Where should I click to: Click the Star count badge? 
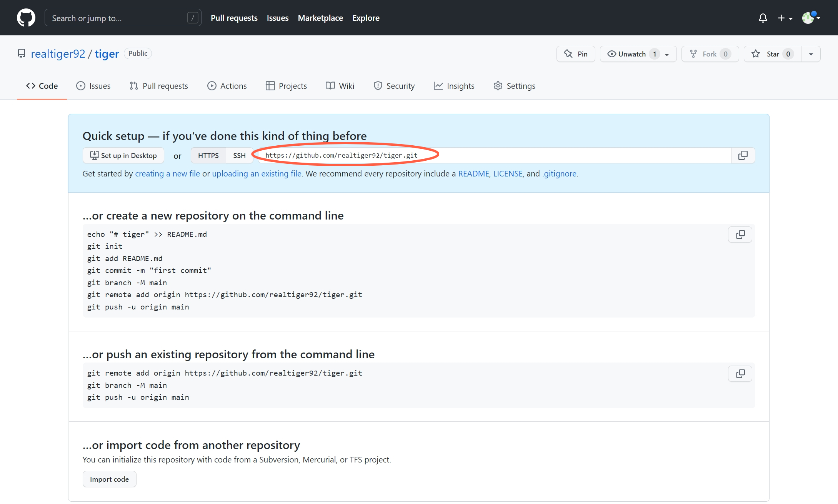coord(788,54)
